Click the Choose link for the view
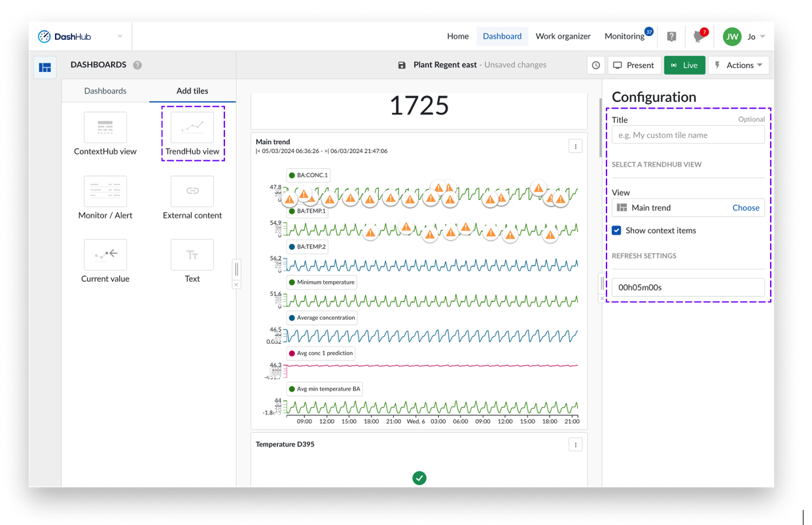The image size is (812, 525). (746, 207)
